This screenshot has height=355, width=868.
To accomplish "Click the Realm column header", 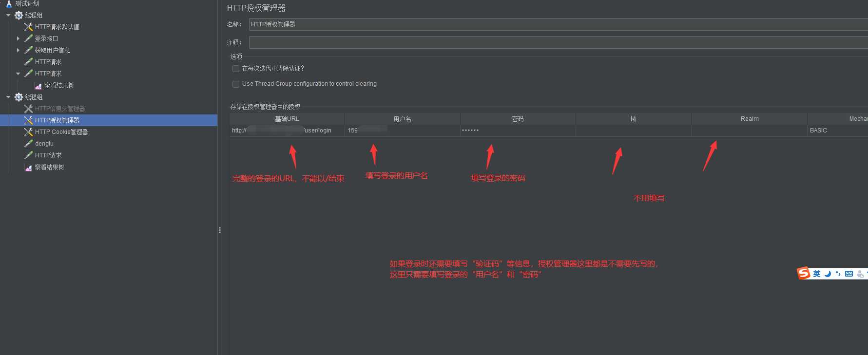I will click(x=750, y=119).
